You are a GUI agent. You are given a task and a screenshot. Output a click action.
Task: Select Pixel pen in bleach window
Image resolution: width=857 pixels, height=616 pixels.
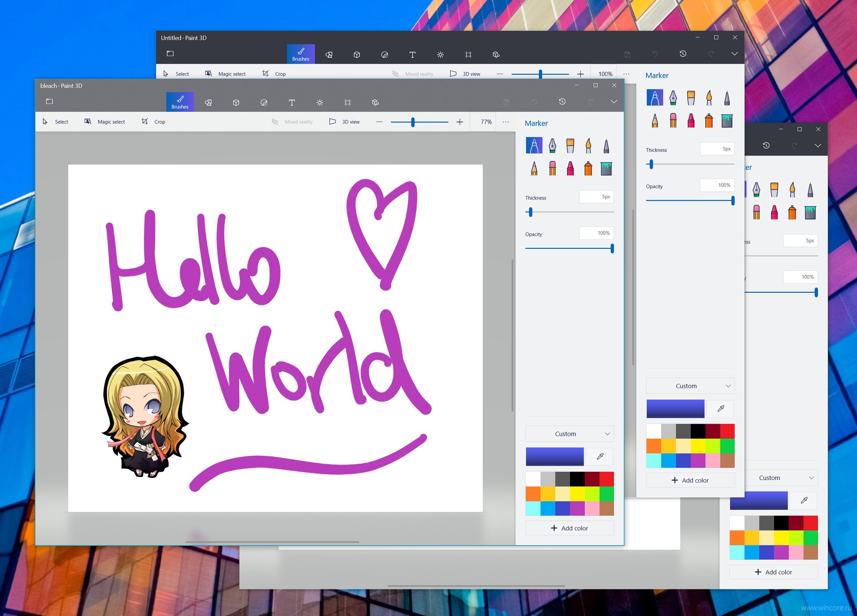click(x=606, y=146)
